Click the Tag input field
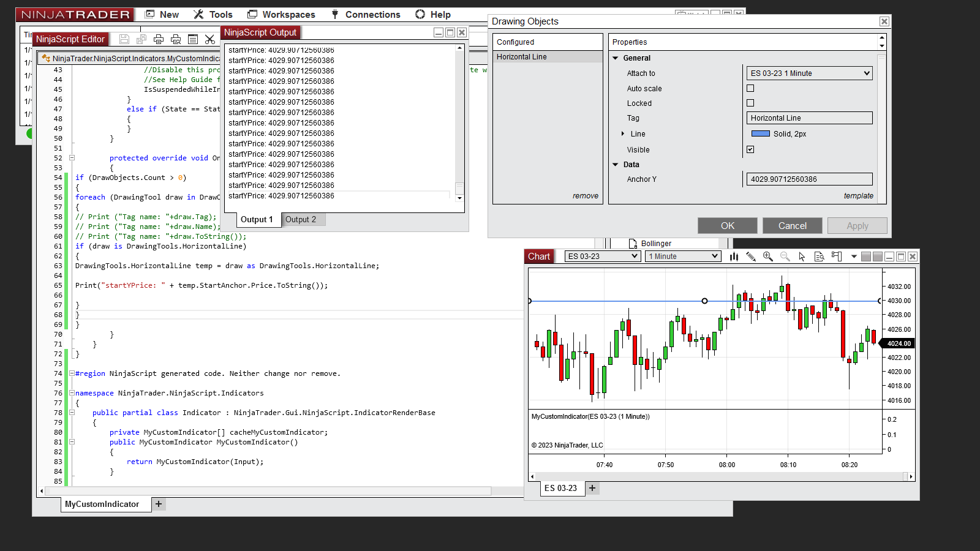The height and width of the screenshot is (551, 980). (809, 118)
